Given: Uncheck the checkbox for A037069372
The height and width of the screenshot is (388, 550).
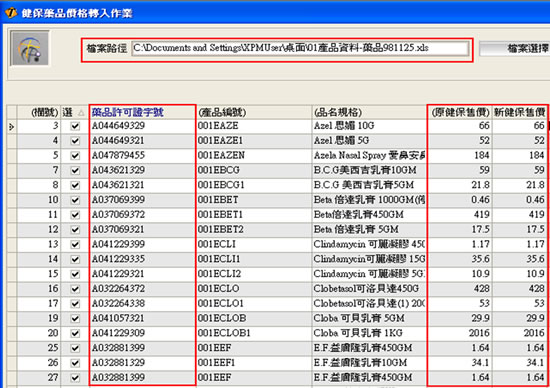Looking at the screenshot, I should click(75, 215).
